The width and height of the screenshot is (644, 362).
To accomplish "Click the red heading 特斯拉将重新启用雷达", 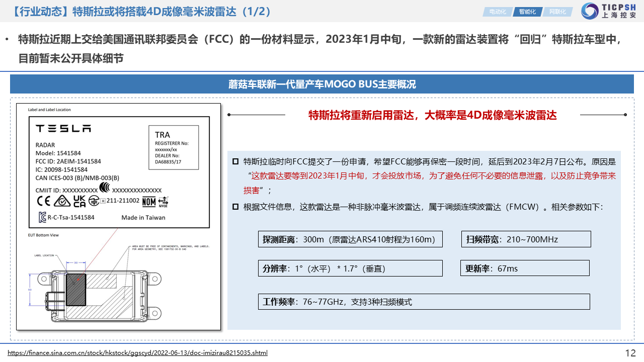I will 432,115.
